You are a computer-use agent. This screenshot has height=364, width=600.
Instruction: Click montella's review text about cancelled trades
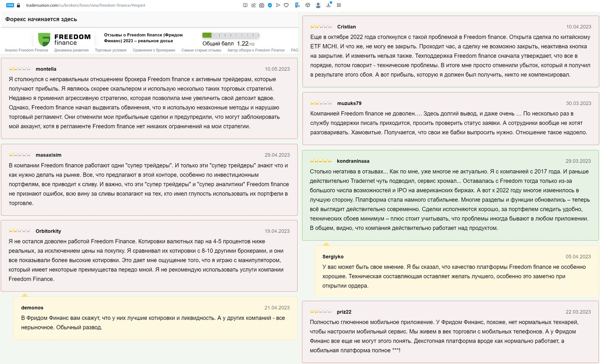(144, 103)
